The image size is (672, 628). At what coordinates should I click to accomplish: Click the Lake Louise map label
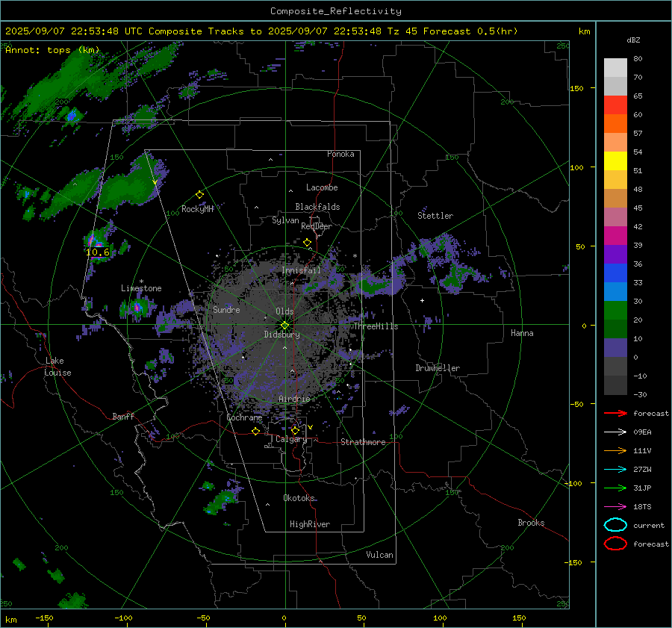(57, 367)
